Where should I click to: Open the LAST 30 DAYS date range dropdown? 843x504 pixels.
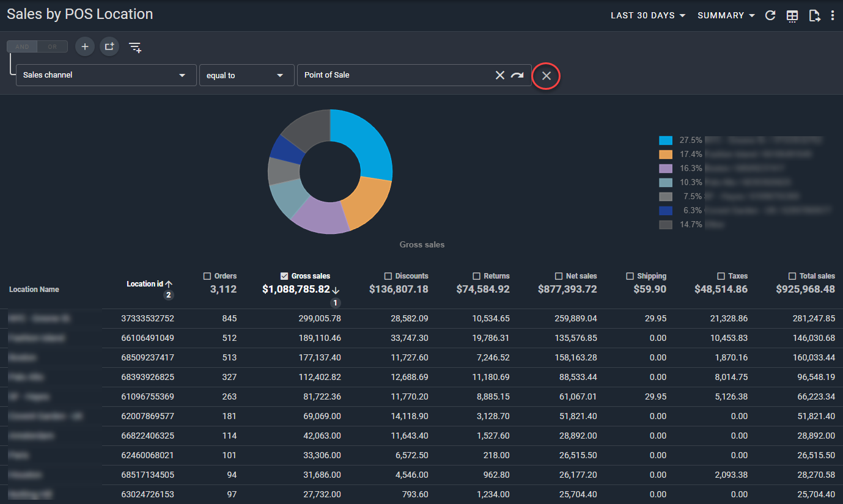(647, 15)
